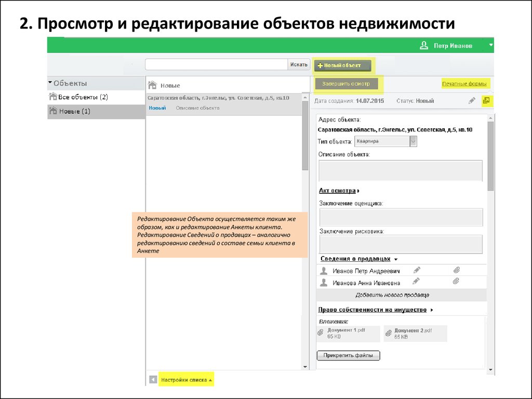Click collapse arrow icon left of Настройки списка
This screenshot has width=532, height=399.
coord(153,380)
